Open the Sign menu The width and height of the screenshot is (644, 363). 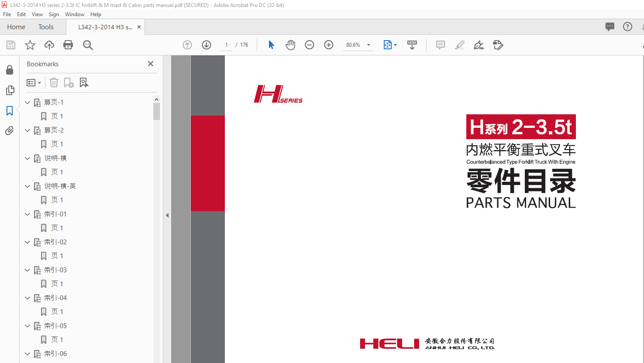coord(54,14)
